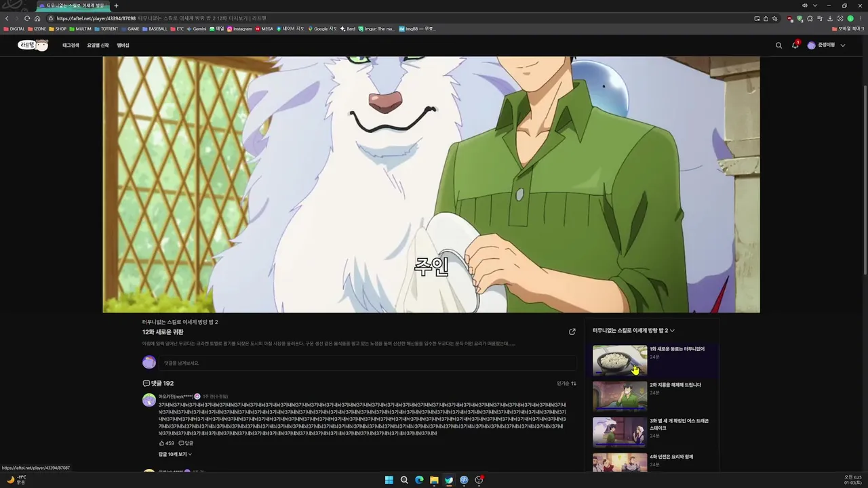Open the 요일별 신작 menu item
Viewport: 868px width, 488px height.
pyautogui.click(x=98, y=45)
